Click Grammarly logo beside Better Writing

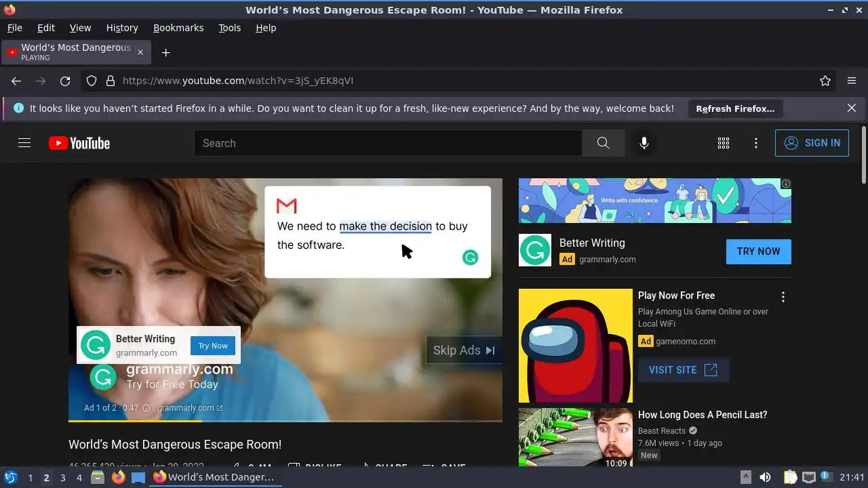tap(535, 250)
